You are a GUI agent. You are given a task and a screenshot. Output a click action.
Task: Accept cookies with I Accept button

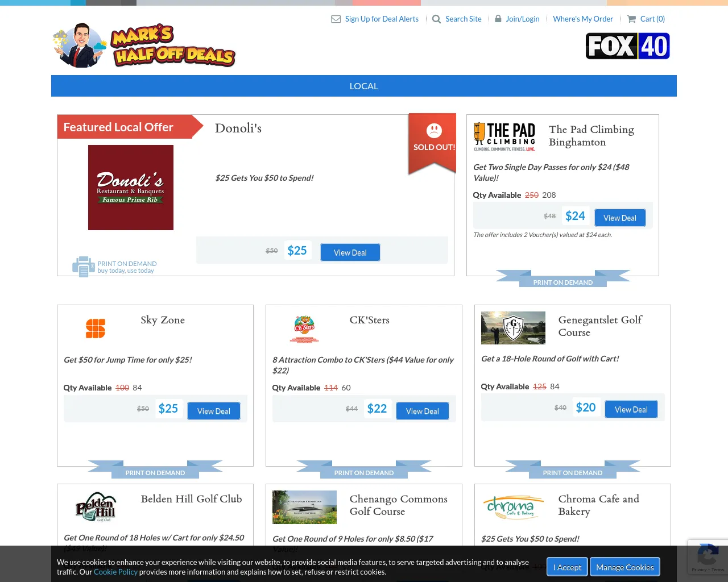pyautogui.click(x=567, y=567)
